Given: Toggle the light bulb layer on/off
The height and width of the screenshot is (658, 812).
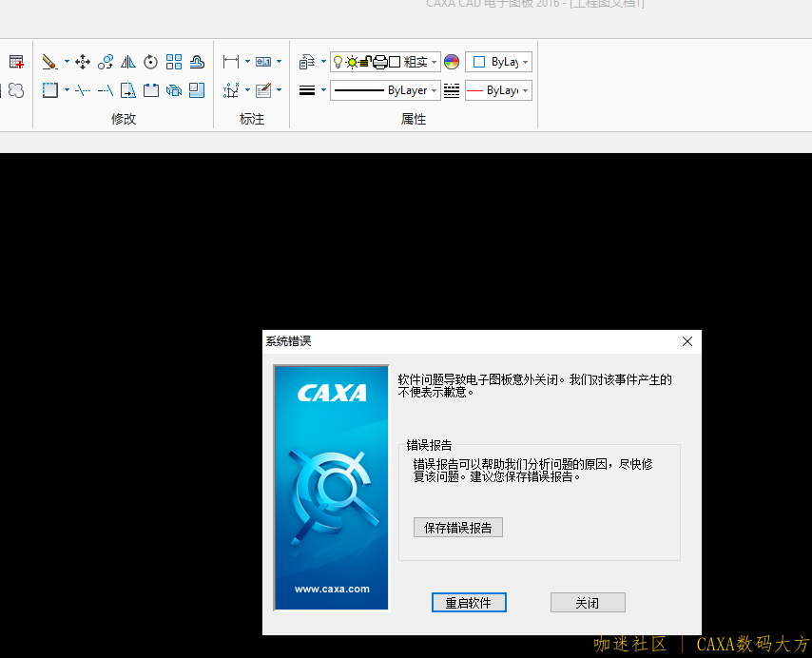Looking at the screenshot, I should pyautogui.click(x=338, y=62).
